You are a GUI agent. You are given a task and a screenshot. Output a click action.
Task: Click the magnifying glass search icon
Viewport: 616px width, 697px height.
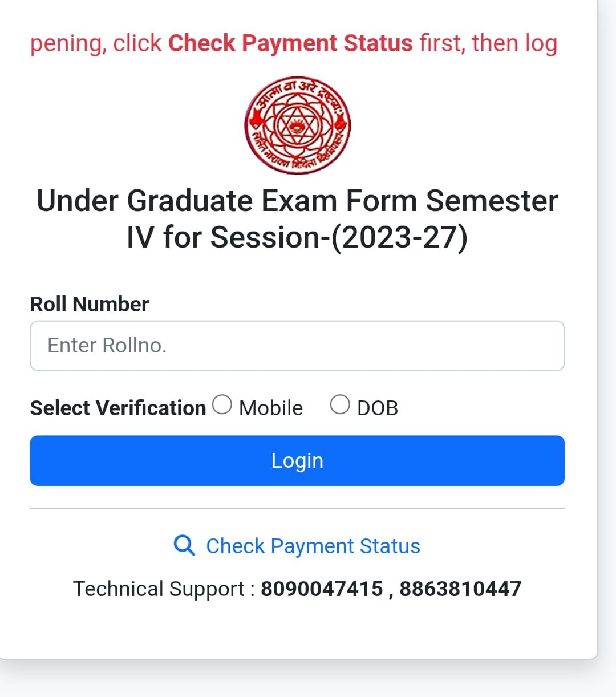coord(184,546)
